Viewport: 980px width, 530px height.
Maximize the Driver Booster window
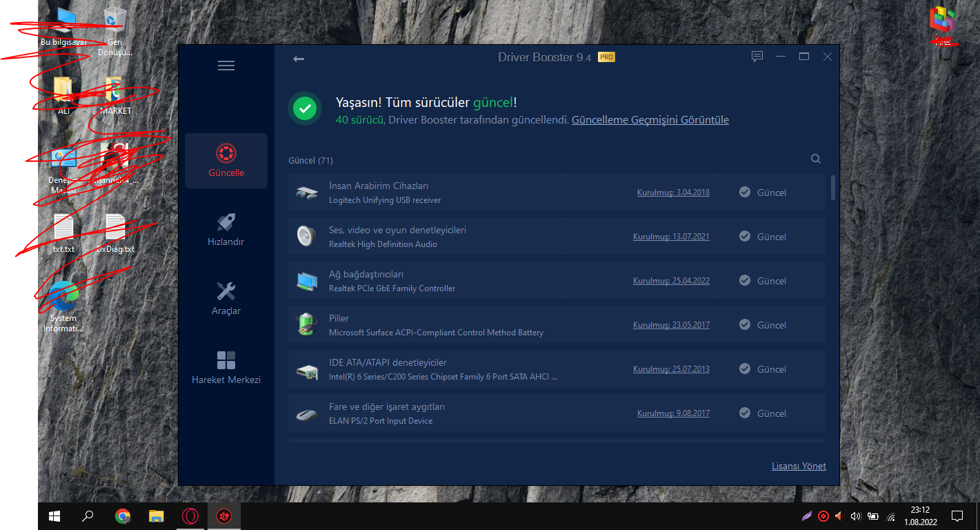[x=804, y=57]
